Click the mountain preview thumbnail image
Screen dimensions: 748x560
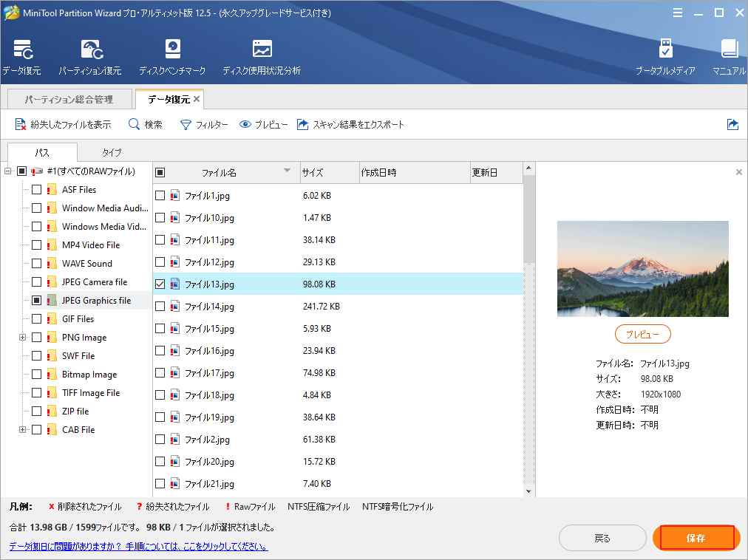tap(642, 269)
